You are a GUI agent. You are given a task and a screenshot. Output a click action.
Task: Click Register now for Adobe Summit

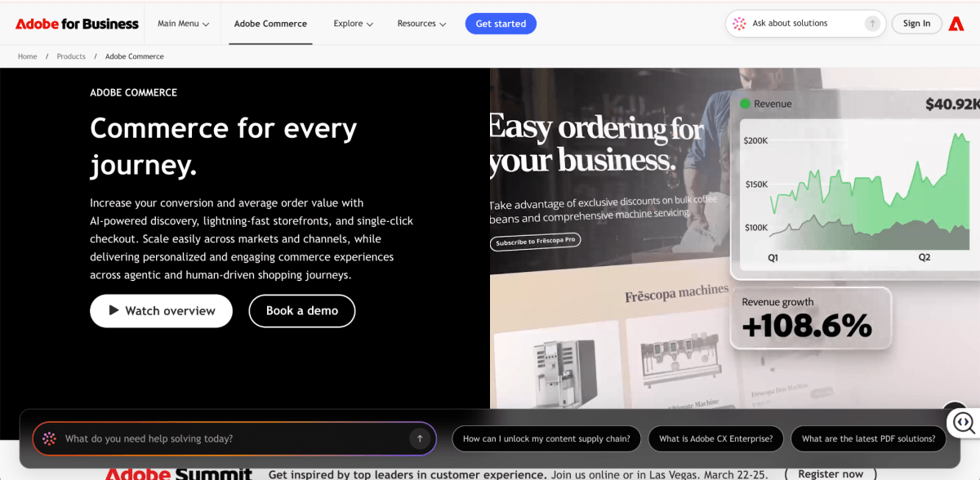pos(831,473)
